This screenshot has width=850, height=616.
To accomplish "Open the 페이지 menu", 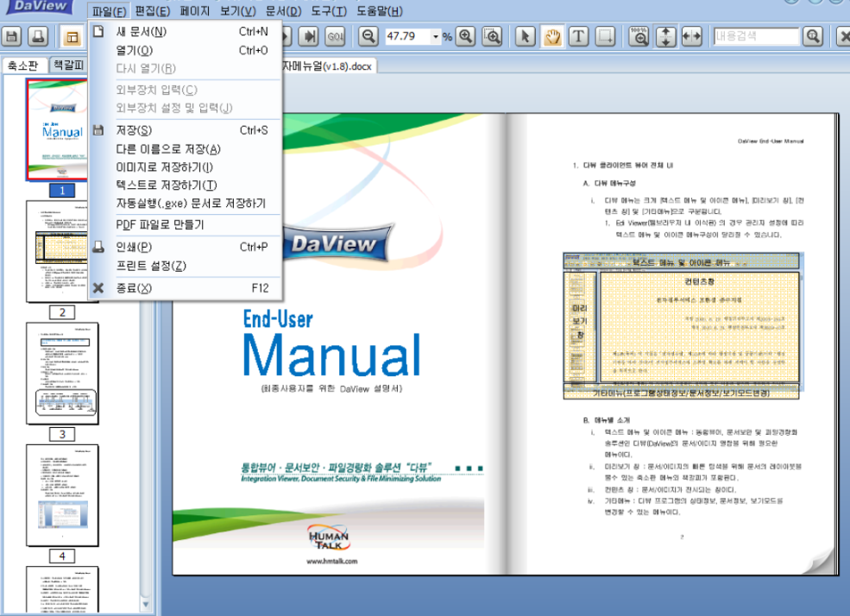I will (195, 11).
